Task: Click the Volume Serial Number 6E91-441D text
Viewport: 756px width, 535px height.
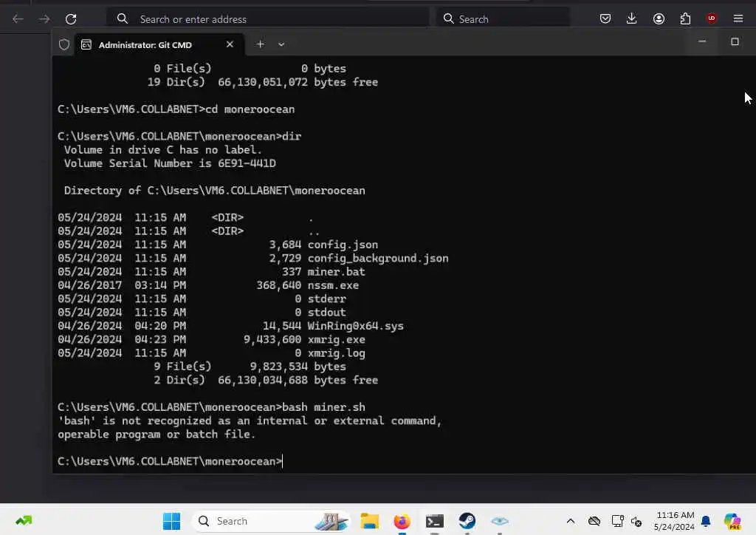Action: pos(171,163)
